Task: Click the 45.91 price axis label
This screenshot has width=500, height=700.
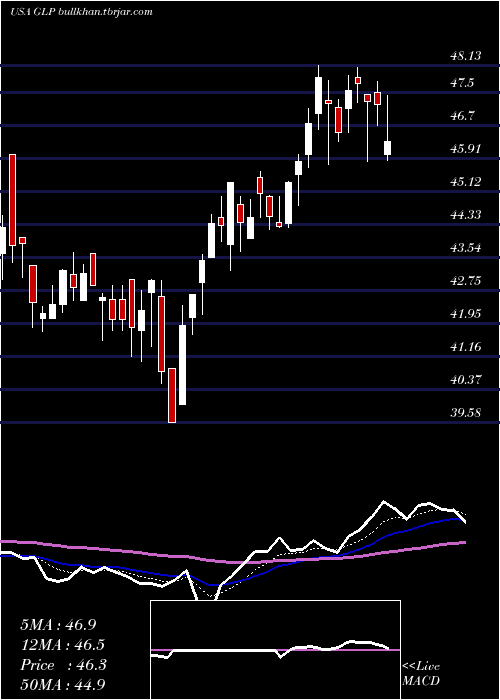Action: [x=466, y=149]
